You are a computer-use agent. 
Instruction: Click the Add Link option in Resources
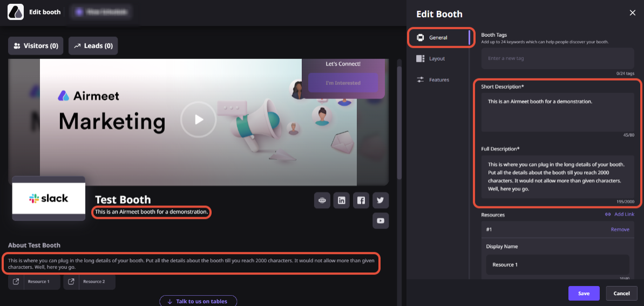click(x=619, y=214)
